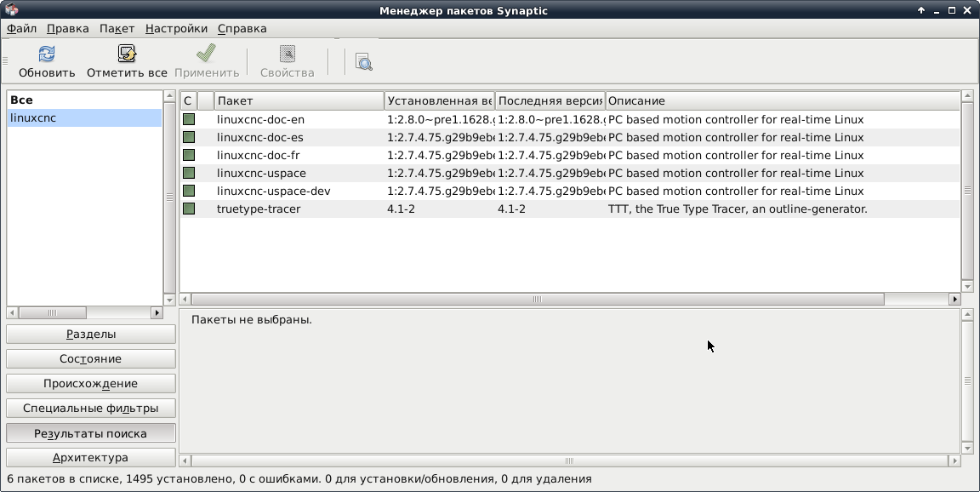
Task: Click the Специальные фильтры button
Action: 91,409
